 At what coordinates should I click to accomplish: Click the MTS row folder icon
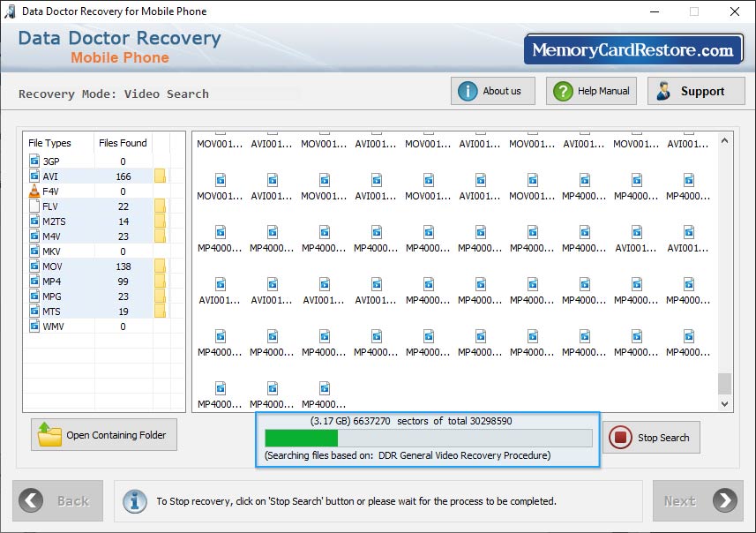[x=160, y=312]
